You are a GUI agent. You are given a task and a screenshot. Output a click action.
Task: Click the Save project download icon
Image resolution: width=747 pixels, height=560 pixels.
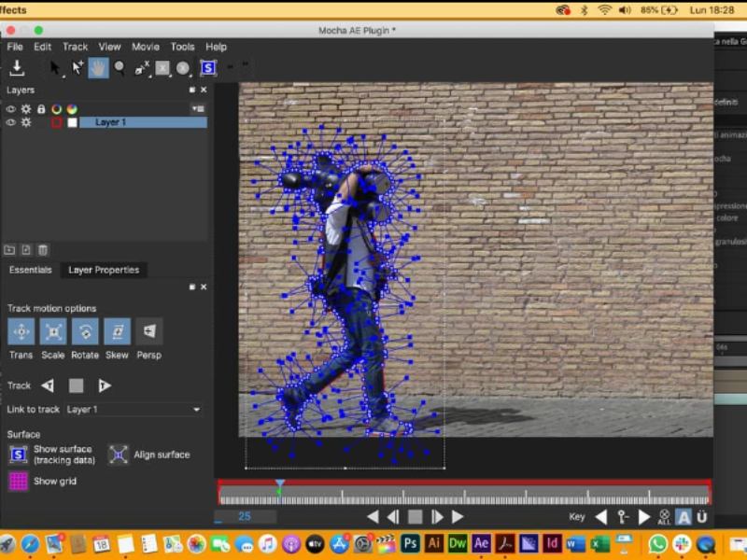pyautogui.click(x=17, y=67)
